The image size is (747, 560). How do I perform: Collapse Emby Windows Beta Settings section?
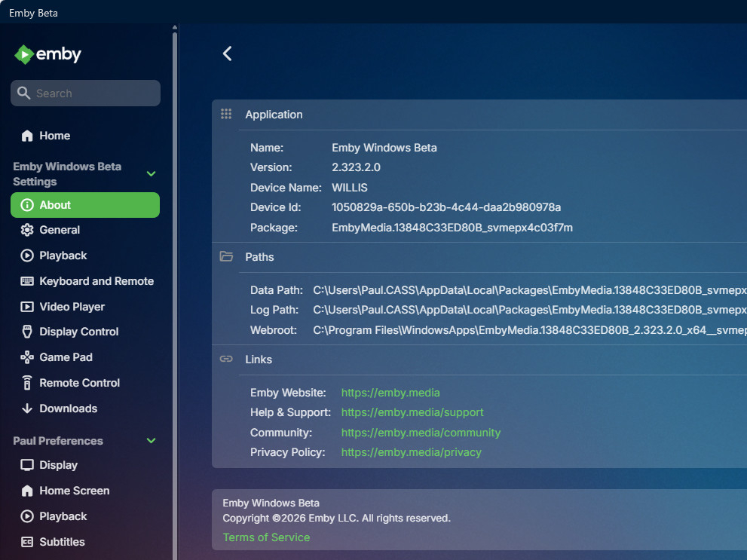point(151,174)
